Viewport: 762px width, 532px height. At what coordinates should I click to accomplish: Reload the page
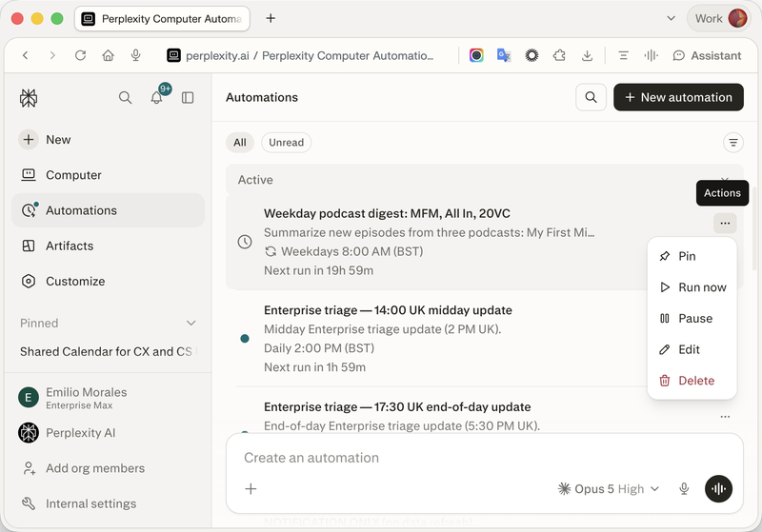coord(80,55)
